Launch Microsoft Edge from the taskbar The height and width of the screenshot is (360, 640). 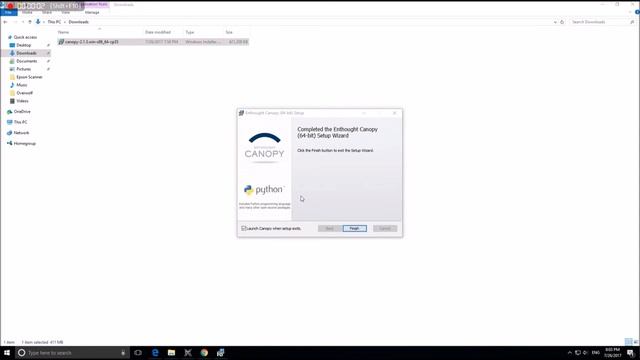point(155,353)
